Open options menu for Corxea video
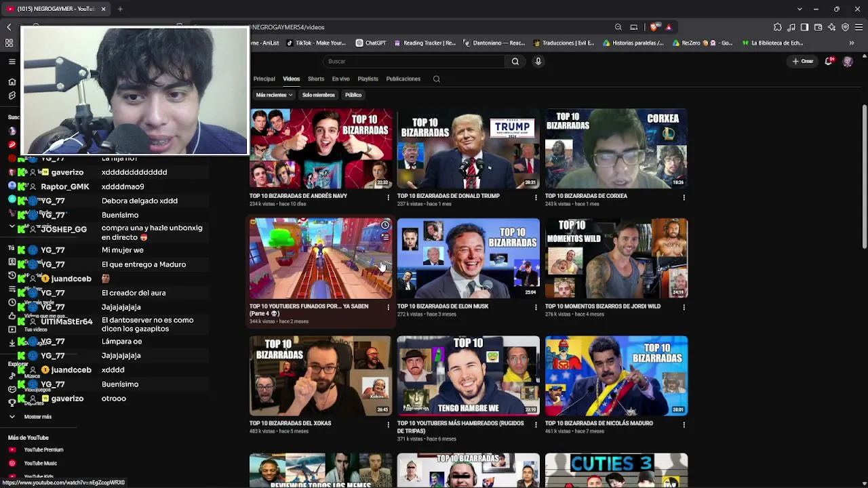Viewport: 868px width, 488px height. (684, 197)
